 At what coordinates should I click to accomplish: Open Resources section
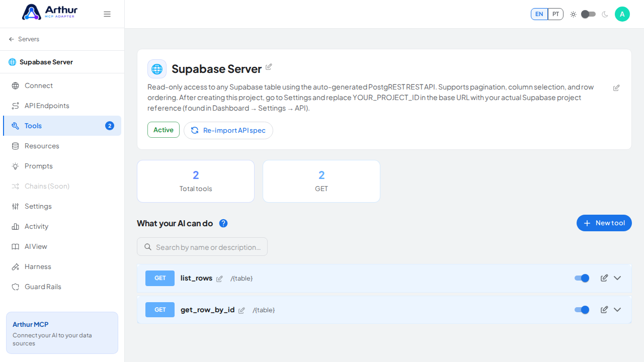(x=62, y=146)
